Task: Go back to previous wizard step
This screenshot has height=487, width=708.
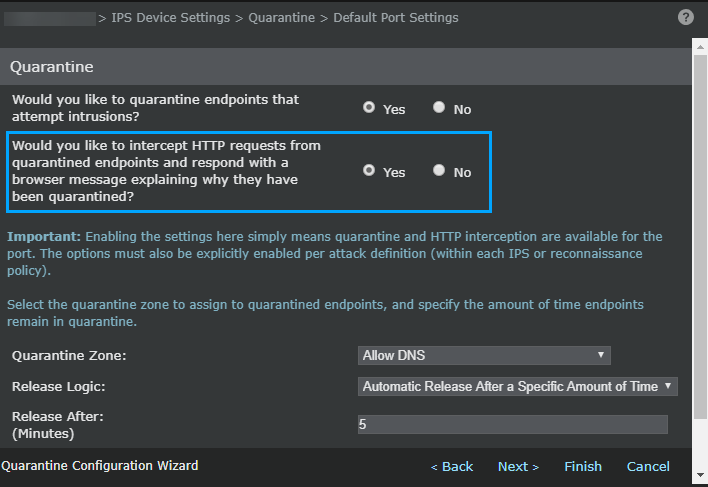Action: pos(452,466)
